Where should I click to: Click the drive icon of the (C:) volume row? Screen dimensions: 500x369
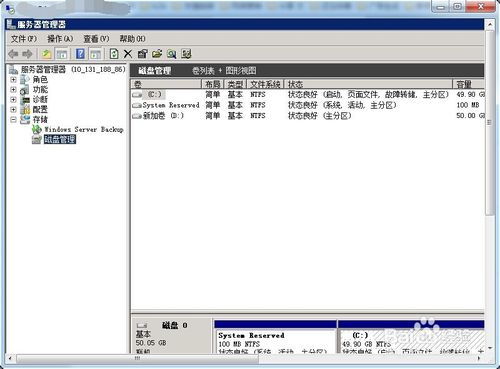pyautogui.click(x=137, y=95)
